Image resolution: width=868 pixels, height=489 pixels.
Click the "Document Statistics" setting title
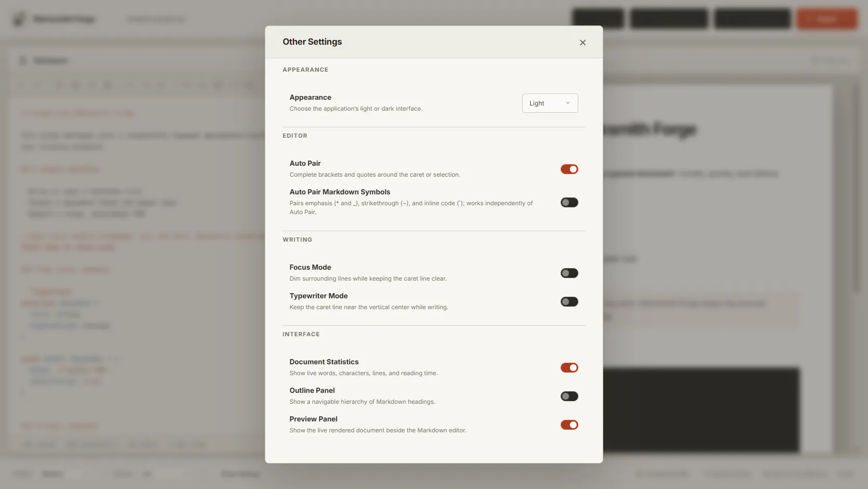pos(324,362)
